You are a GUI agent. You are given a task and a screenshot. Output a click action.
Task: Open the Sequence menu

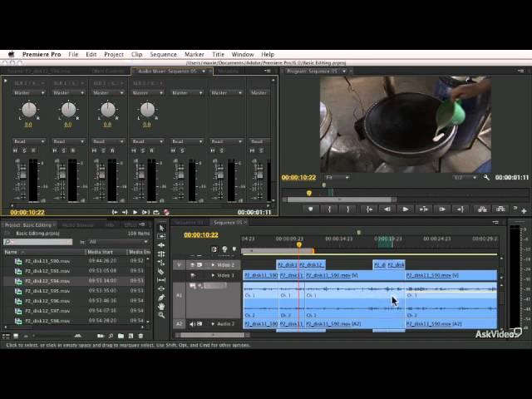163,54
